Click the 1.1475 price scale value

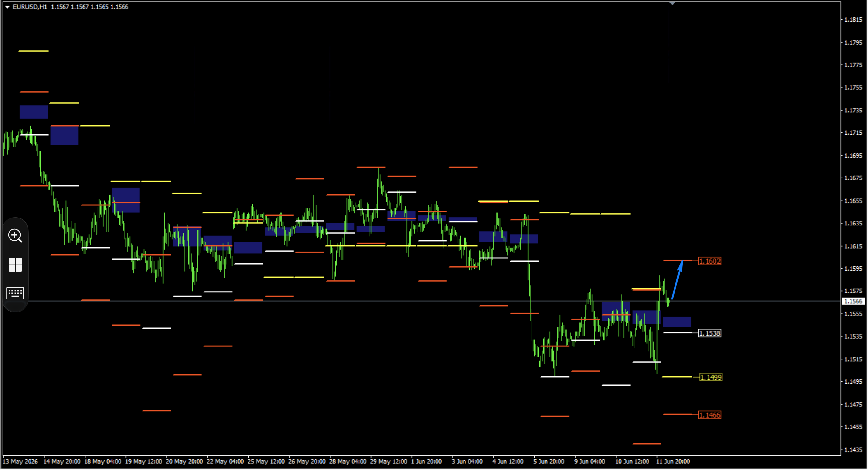pyautogui.click(x=853, y=404)
